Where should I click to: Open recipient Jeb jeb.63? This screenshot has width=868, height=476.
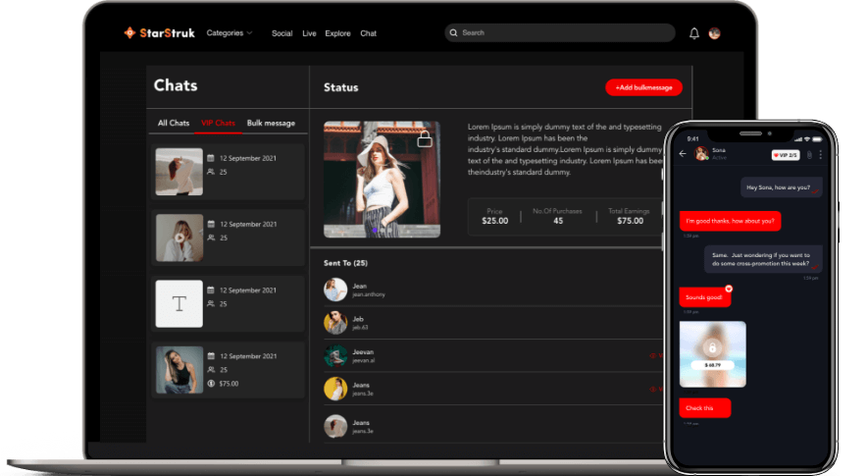(x=492, y=323)
